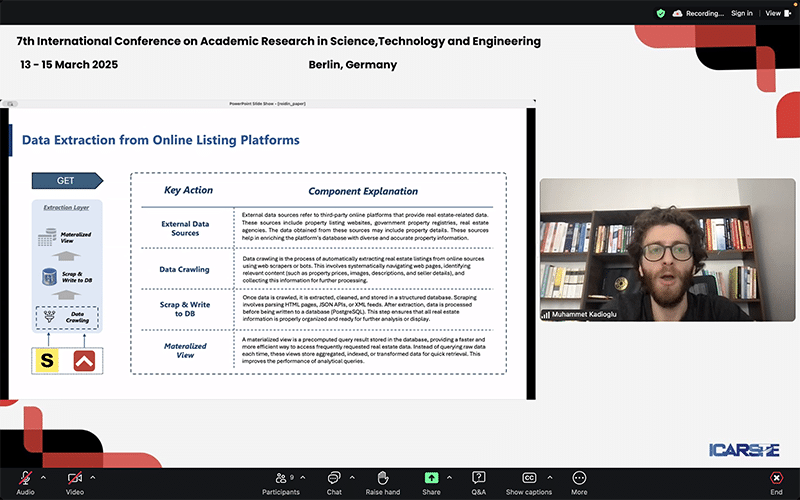The image size is (800, 500).
Task: Click the green encryption shield icon
Action: (661, 13)
